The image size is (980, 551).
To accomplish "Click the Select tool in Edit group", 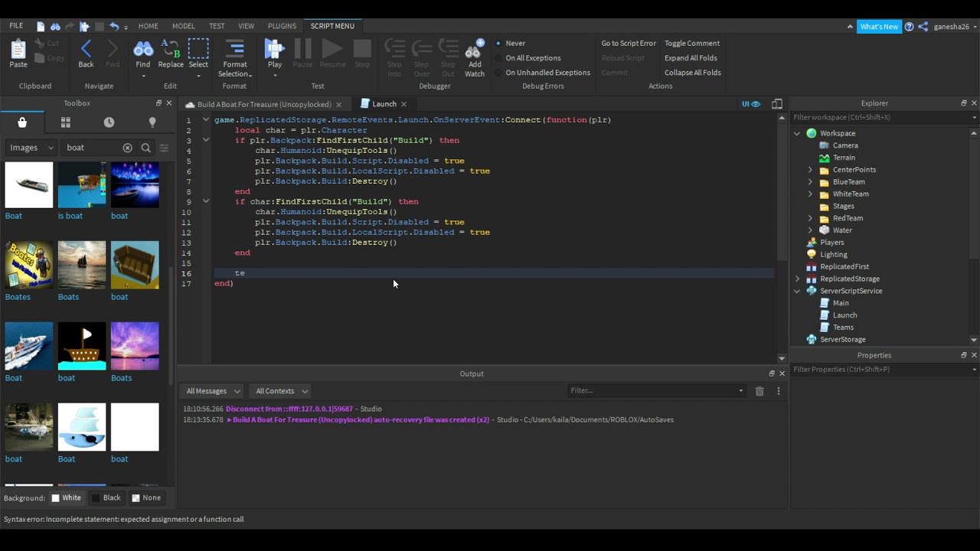I will pyautogui.click(x=198, y=50).
